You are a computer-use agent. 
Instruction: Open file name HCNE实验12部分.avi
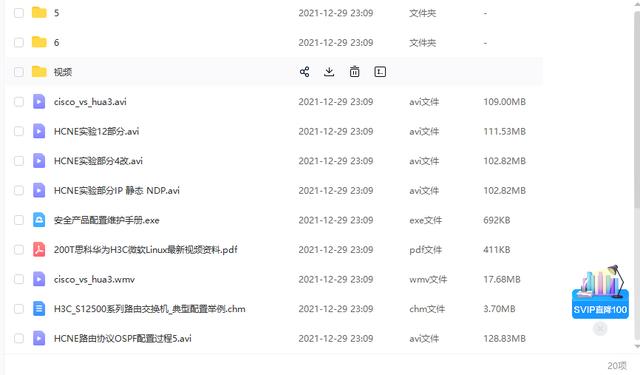tap(96, 131)
